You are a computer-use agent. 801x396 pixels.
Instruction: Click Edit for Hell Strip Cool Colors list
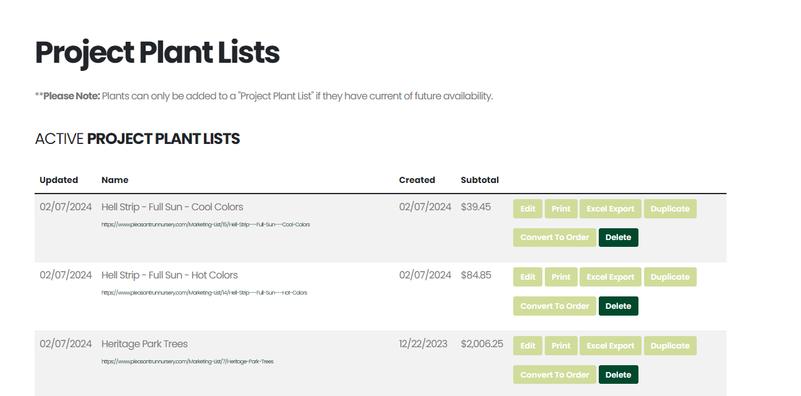click(x=528, y=208)
